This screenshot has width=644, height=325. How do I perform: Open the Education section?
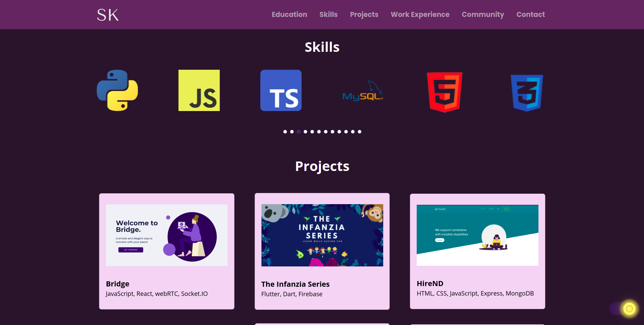[x=289, y=14]
